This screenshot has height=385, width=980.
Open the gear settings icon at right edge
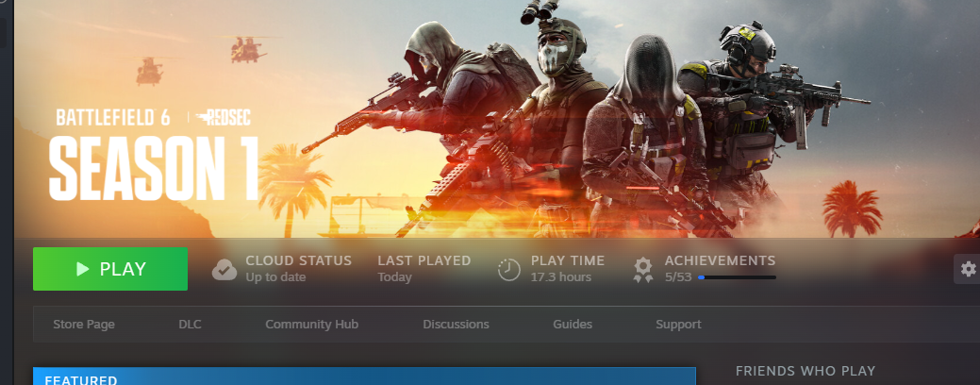[968, 269]
